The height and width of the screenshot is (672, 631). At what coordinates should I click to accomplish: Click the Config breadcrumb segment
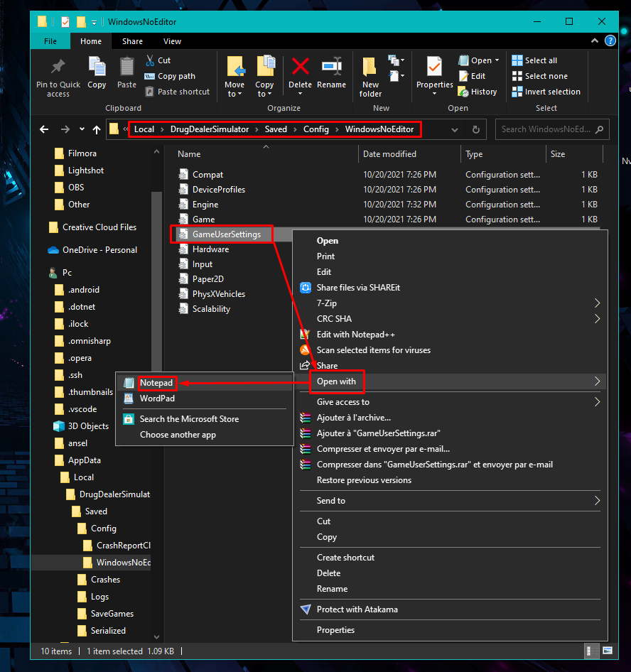pos(316,129)
